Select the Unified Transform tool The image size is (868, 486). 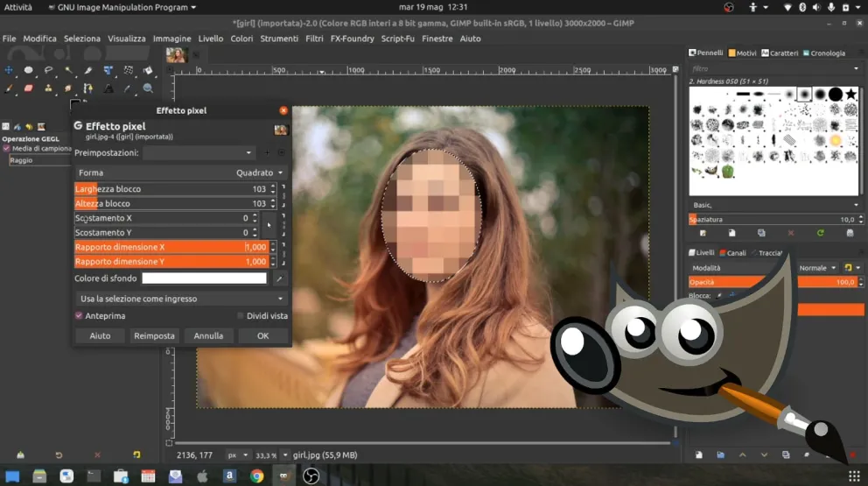[x=108, y=70]
